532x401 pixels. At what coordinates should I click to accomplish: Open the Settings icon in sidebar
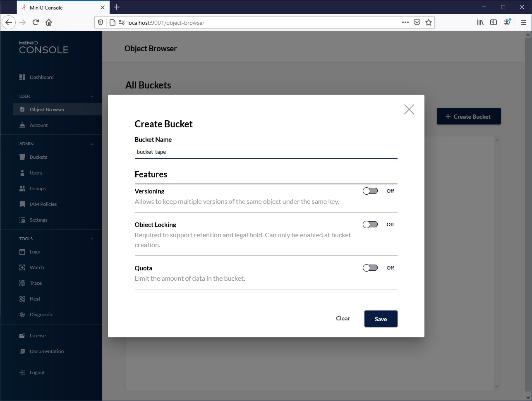pos(22,220)
